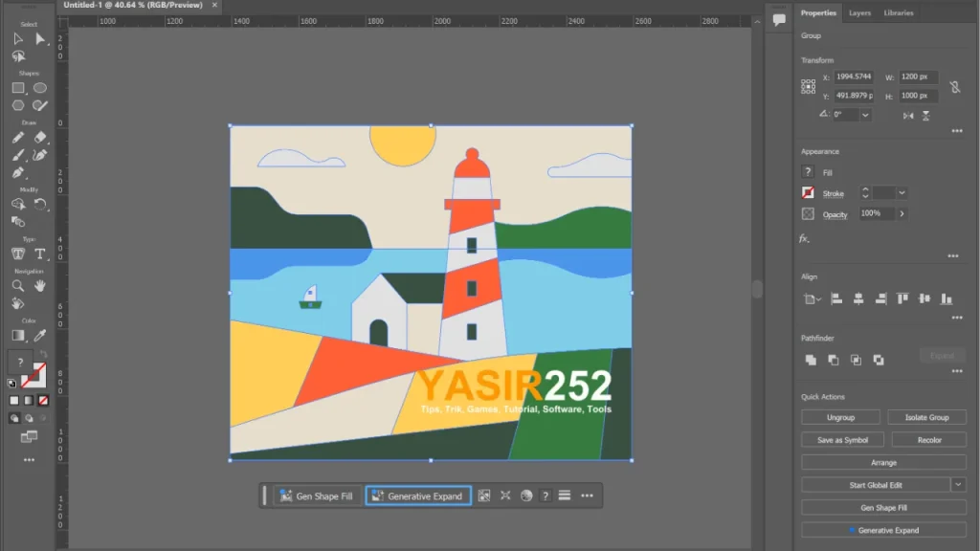980x551 pixels.
Task: Click the Flip Horizontal icon in Transform
Action: (x=908, y=116)
